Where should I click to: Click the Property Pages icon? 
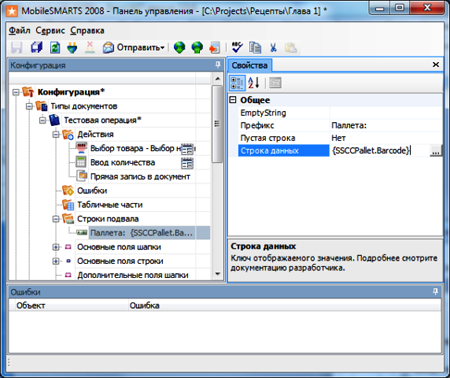coord(275,83)
